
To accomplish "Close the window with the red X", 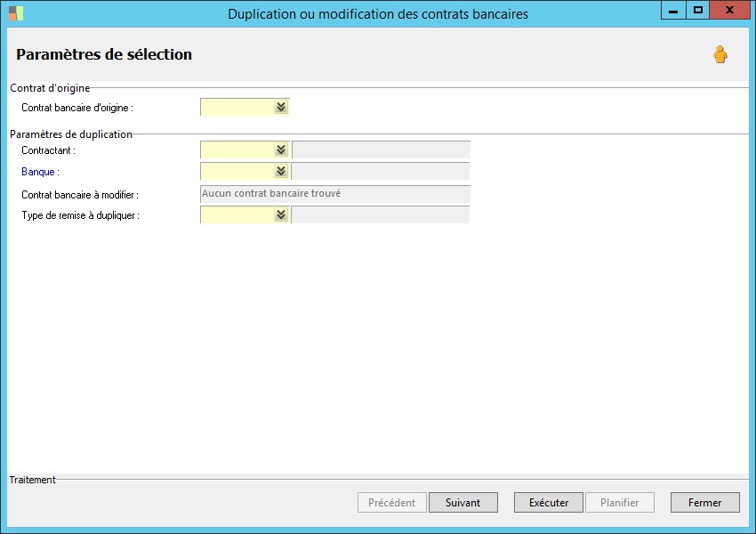I will tap(729, 10).
